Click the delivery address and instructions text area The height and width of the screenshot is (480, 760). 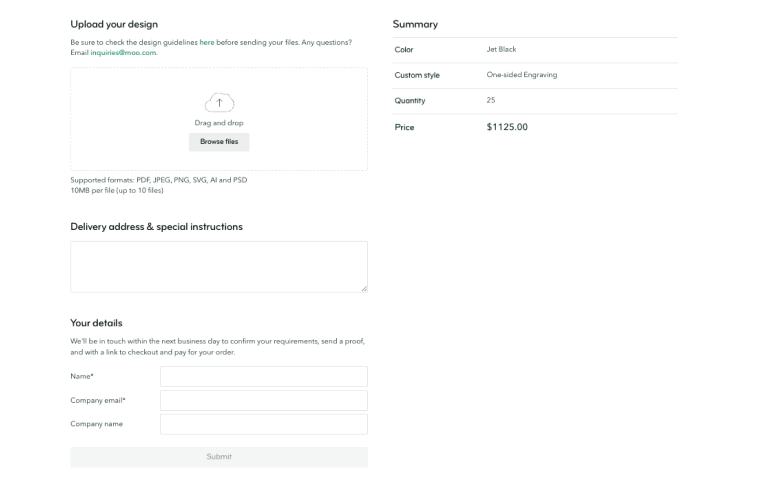tap(219, 267)
